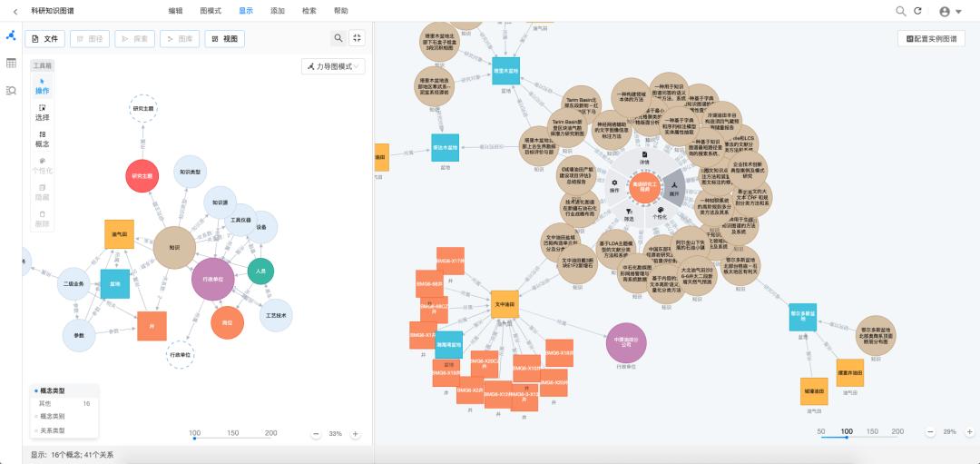Open the 编辑 menu
The width and height of the screenshot is (980, 464).
pyautogui.click(x=176, y=11)
